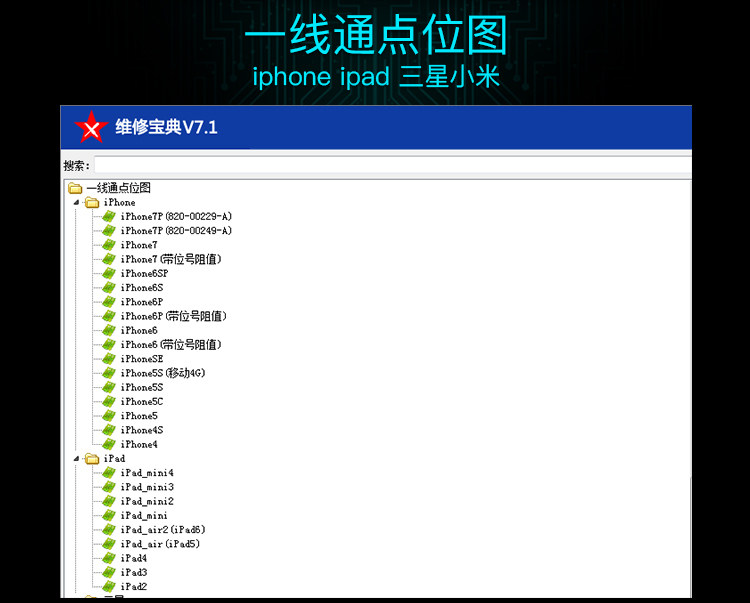
Task: Click board icon for iPhone6 (带位号阻值)
Action: 109,345
